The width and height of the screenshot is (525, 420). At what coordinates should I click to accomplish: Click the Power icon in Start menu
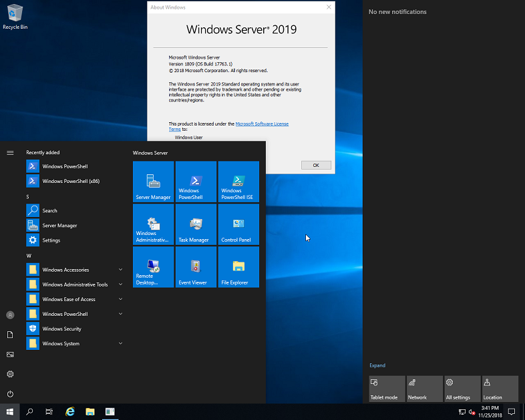point(10,394)
